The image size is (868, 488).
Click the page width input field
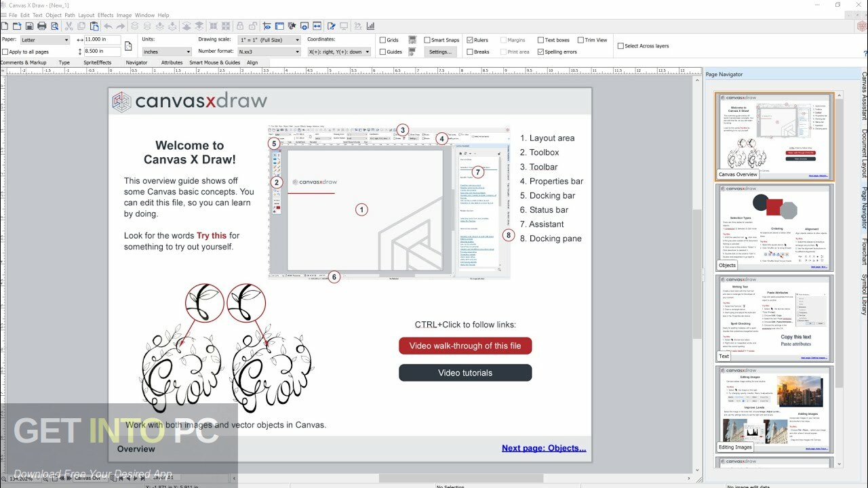coord(102,40)
